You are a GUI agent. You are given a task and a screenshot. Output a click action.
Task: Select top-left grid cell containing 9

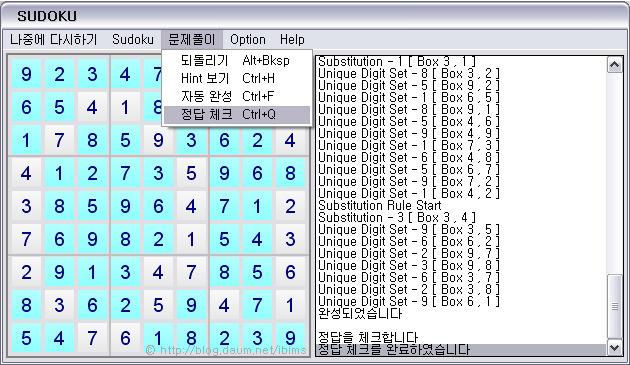pyautogui.click(x=26, y=74)
